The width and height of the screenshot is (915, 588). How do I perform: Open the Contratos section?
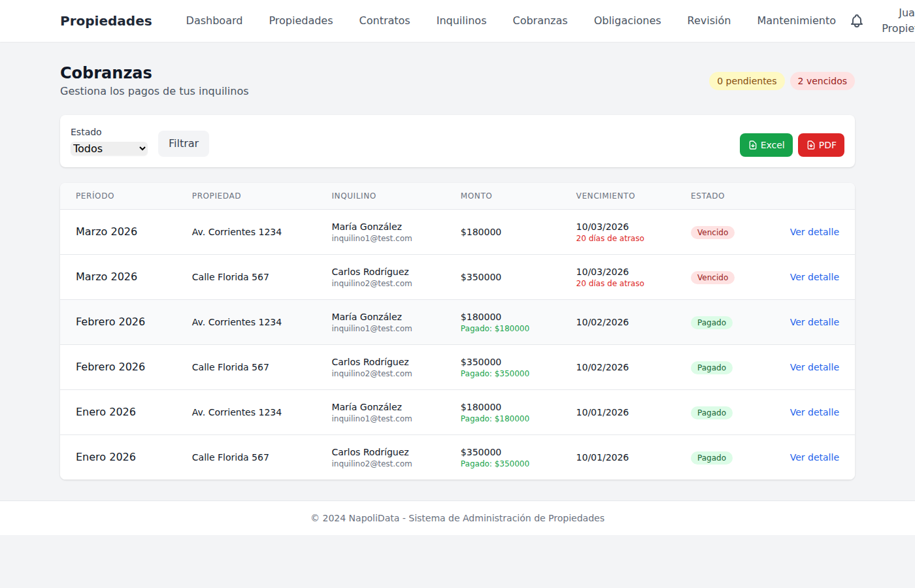384,21
